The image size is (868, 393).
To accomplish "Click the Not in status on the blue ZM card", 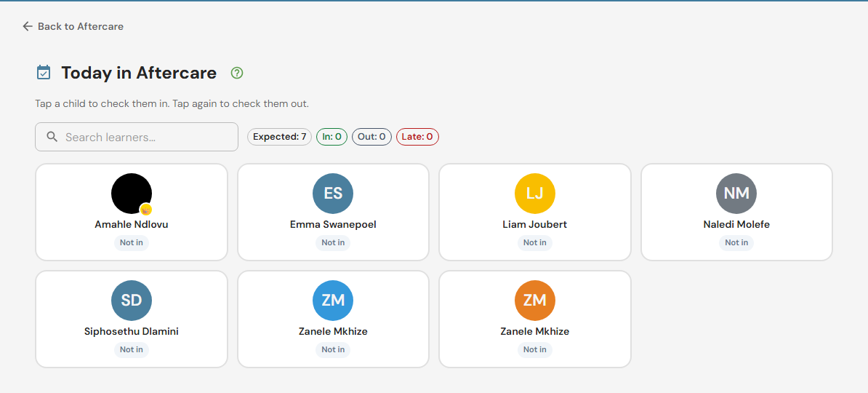I will coord(333,350).
